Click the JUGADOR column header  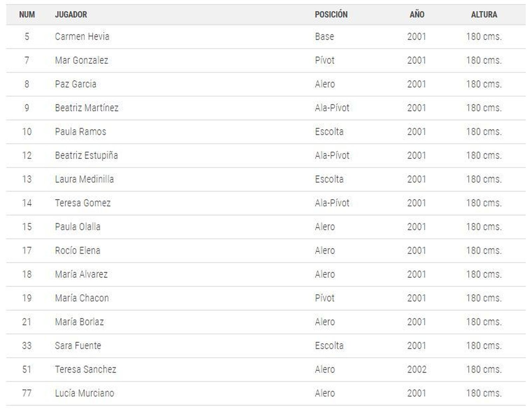[x=71, y=15]
